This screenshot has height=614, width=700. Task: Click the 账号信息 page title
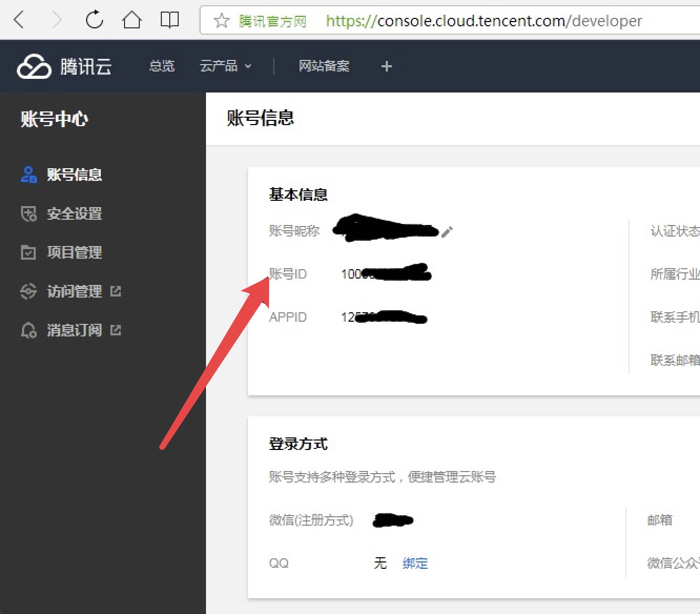260,118
